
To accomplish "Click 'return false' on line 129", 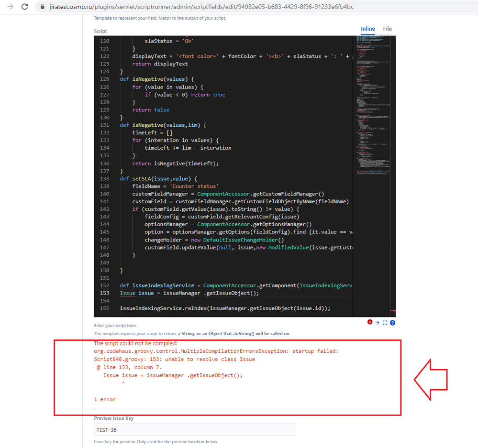I will click(x=151, y=109).
